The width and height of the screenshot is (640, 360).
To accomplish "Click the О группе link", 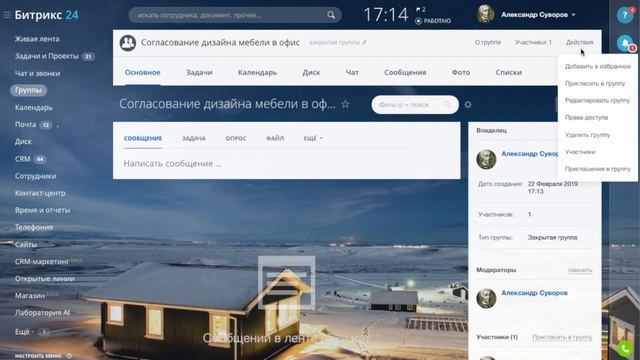I will [488, 42].
